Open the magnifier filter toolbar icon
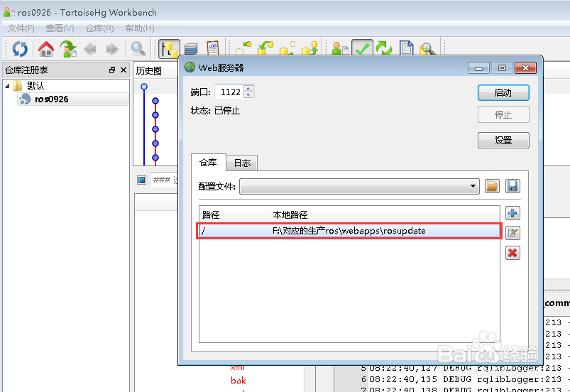The height and width of the screenshot is (392, 570). click(138, 49)
